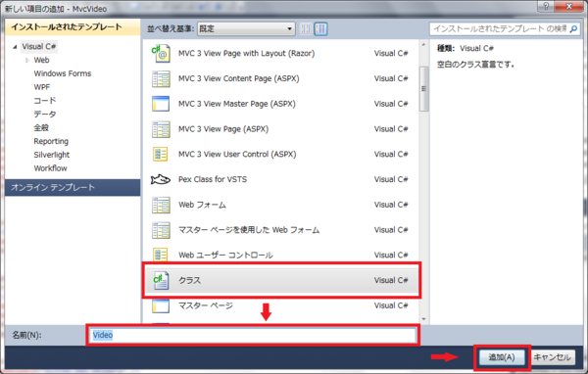
Task: Open the 並べ替え基準 sort dropdown
Action: [x=246, y=28]
